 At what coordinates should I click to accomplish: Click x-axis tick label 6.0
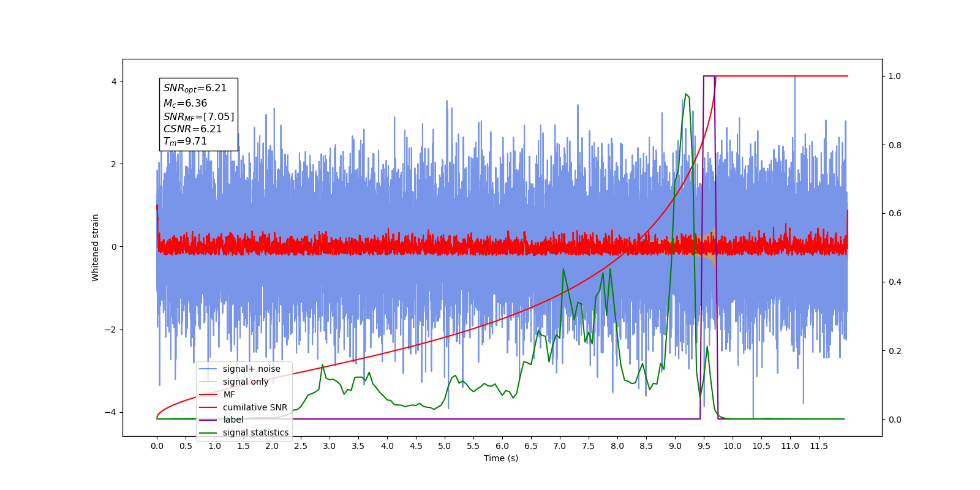(x=502, y=446)
